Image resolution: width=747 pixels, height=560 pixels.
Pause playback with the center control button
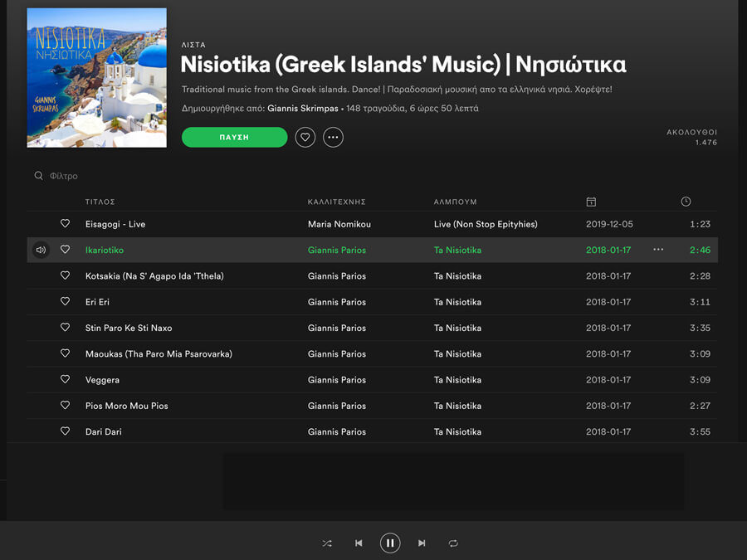(x=390, y=543)
